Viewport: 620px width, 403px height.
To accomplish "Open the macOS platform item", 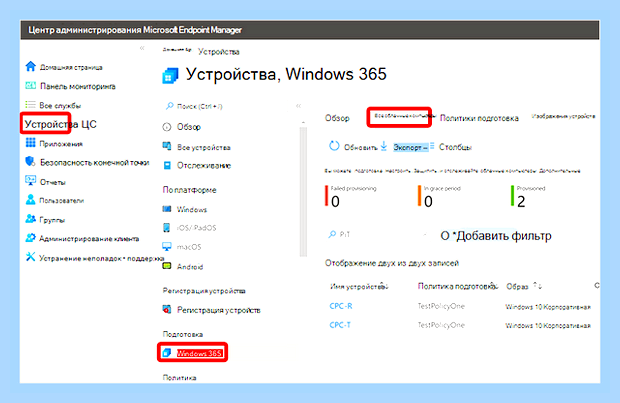I will [182, 247].
